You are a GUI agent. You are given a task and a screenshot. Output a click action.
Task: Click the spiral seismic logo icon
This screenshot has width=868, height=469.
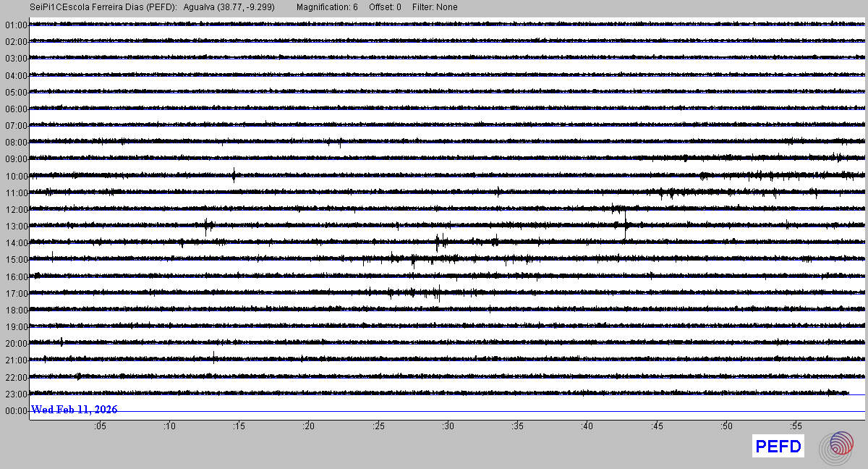pos(841,447)
